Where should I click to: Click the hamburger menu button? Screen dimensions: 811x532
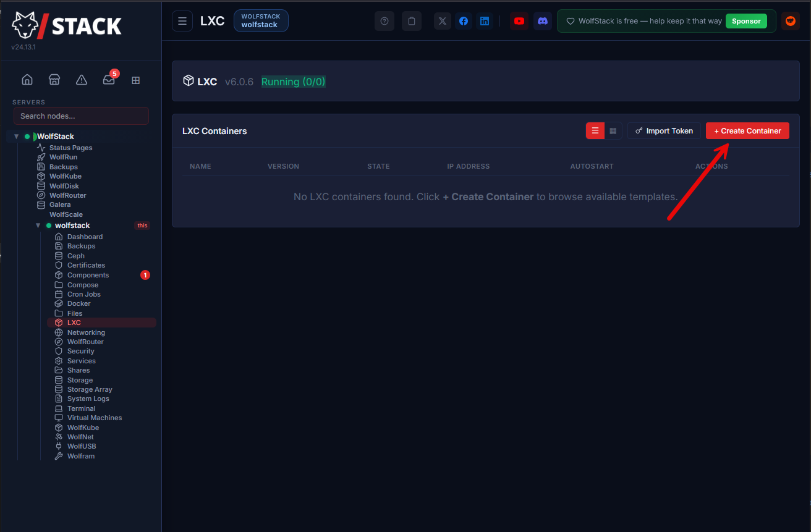click(x=182, y=21)
